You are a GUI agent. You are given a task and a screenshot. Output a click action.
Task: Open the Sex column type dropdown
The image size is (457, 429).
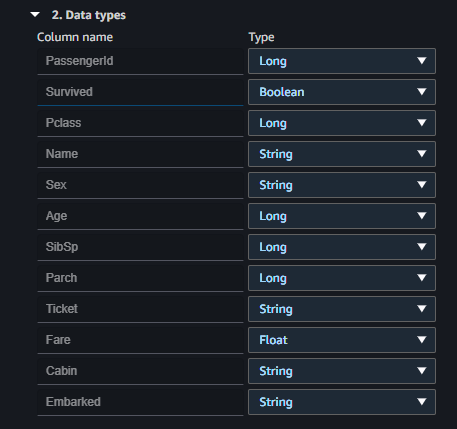coord(342,185)
